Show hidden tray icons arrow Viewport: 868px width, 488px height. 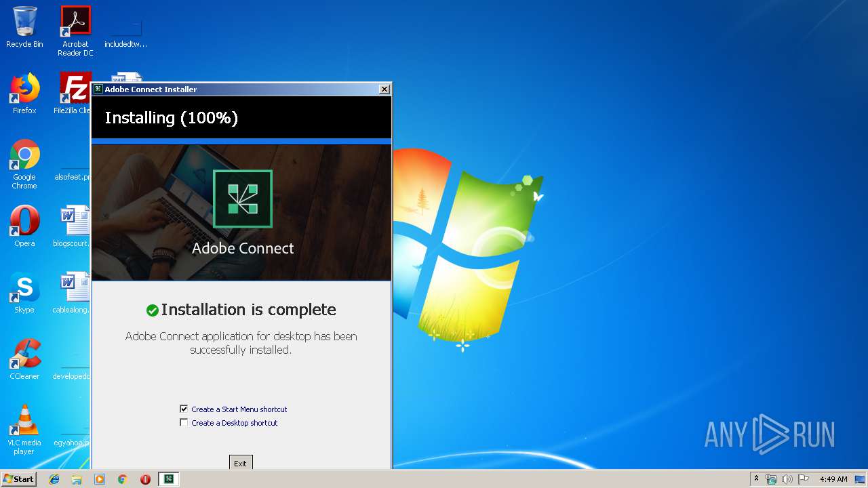[756, 479]
